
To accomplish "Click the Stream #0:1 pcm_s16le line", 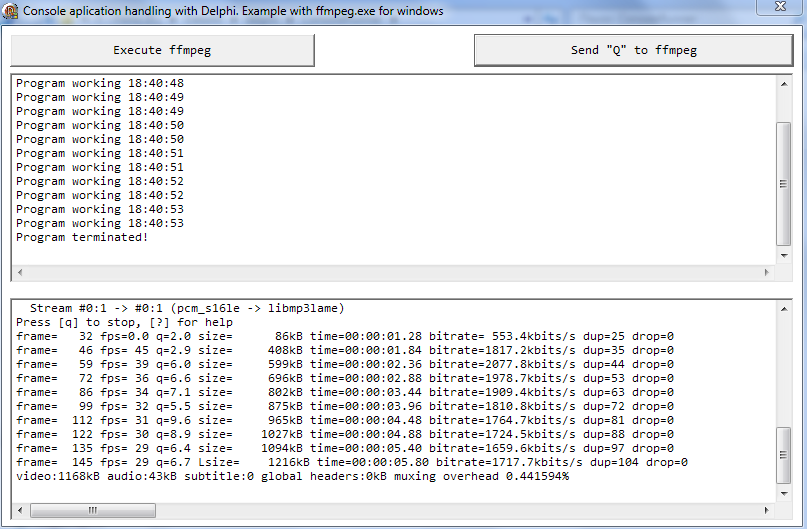I will coord(187,308).
